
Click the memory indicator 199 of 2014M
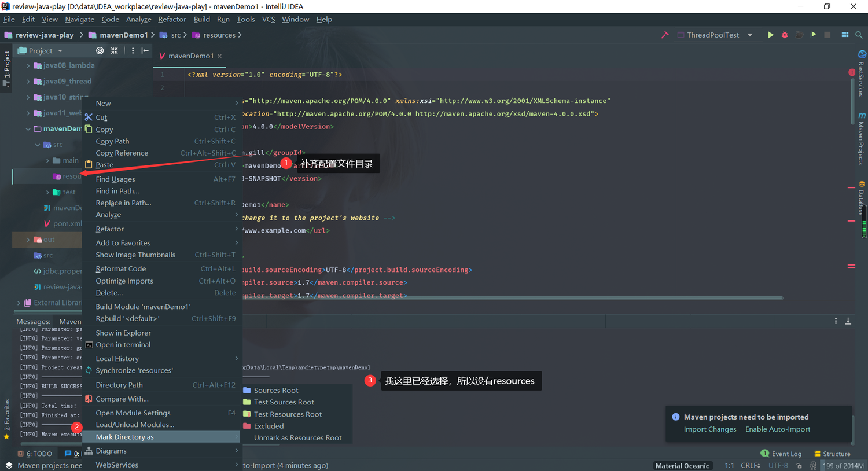[x=843, y=465]
